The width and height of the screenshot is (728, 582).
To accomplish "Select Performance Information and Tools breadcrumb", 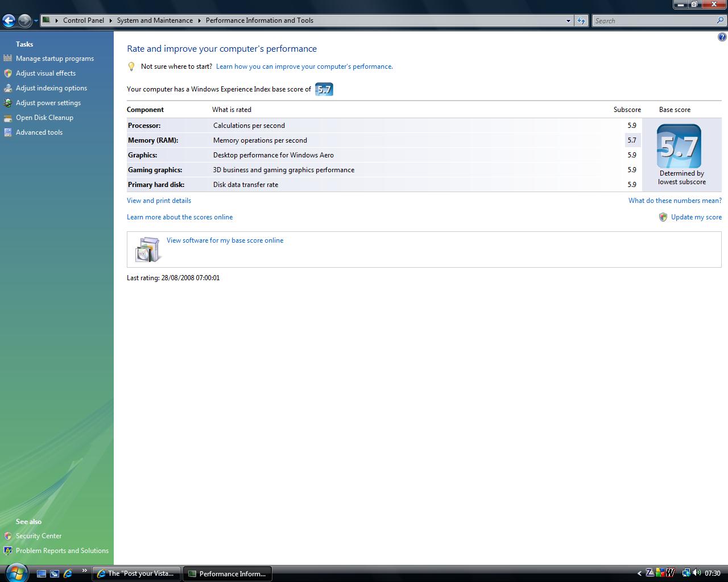I will click(259, 20).
